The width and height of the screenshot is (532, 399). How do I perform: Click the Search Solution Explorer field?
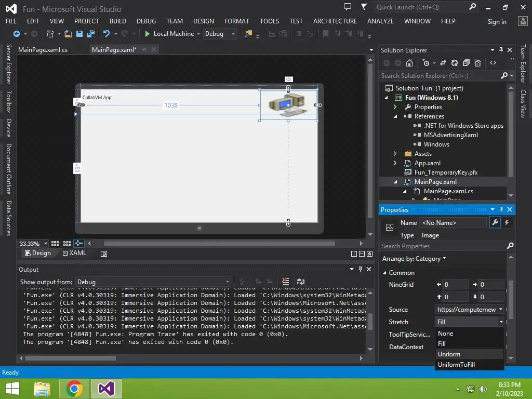(440, 76)
